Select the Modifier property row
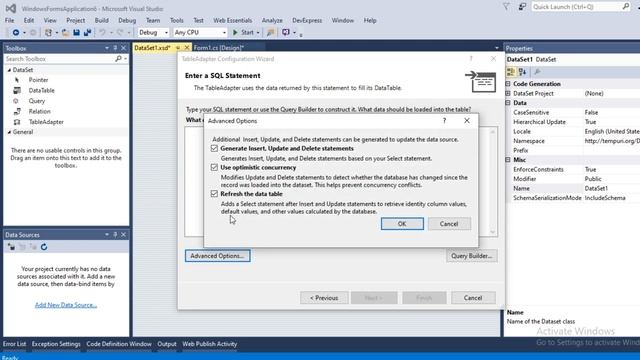 pyautogui.click(x=573, y=179)
